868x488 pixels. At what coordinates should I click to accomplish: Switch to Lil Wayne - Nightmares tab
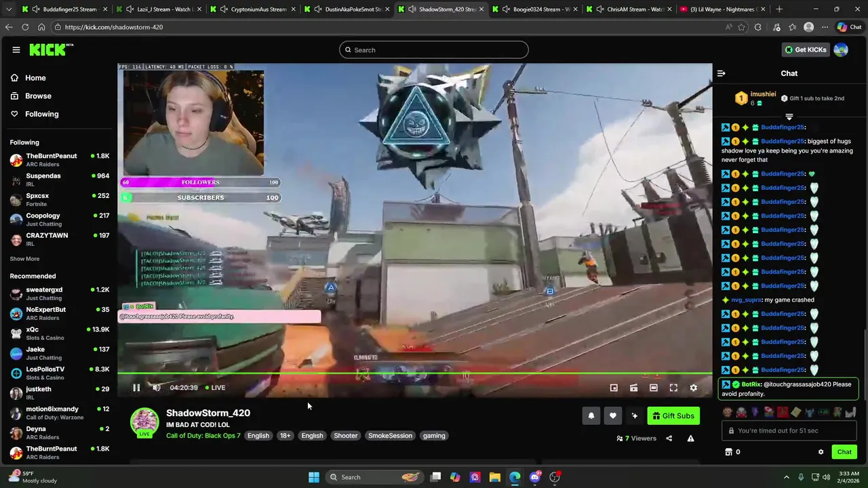(x=723, y=9)
